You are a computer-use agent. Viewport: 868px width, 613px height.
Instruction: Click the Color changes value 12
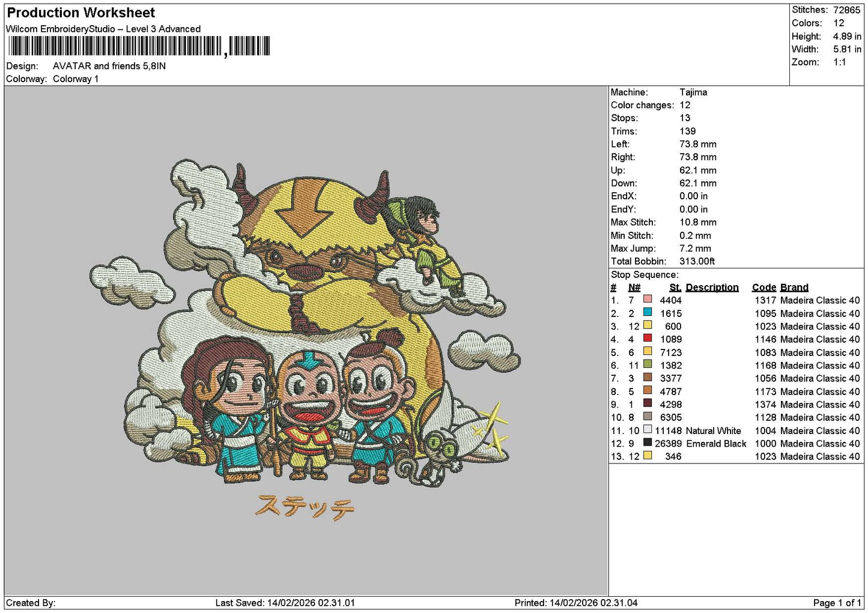pyautogui.click(x=685, y=105)
